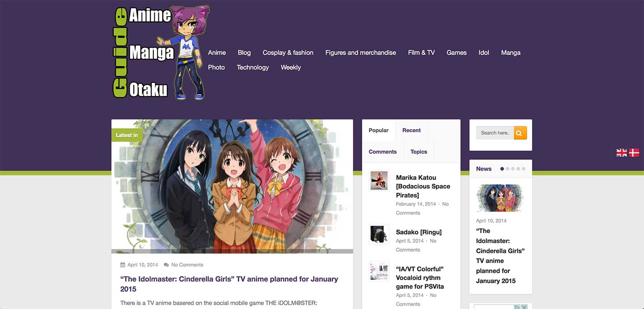644x309 pixels.
Task: Click the orange search magnifier button
Action: (x=520, y=133)
